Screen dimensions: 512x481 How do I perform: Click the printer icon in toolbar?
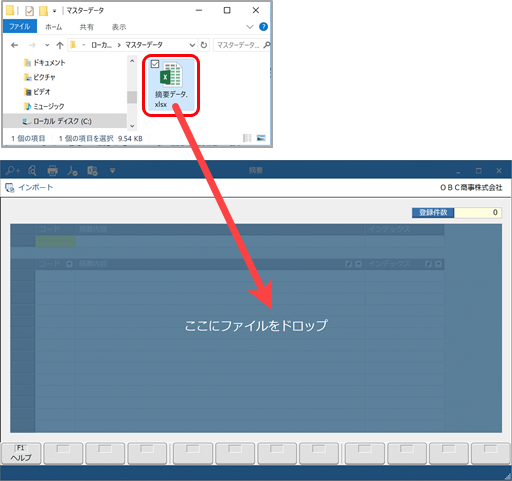[x=52, y=171]
